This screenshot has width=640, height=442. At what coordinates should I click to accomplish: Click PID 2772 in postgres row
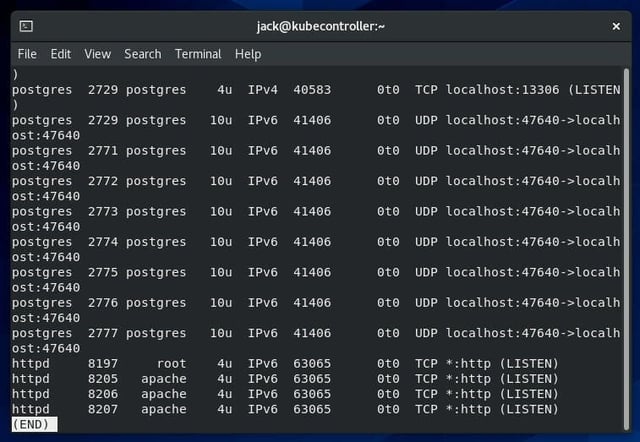[x=103, y=181]
